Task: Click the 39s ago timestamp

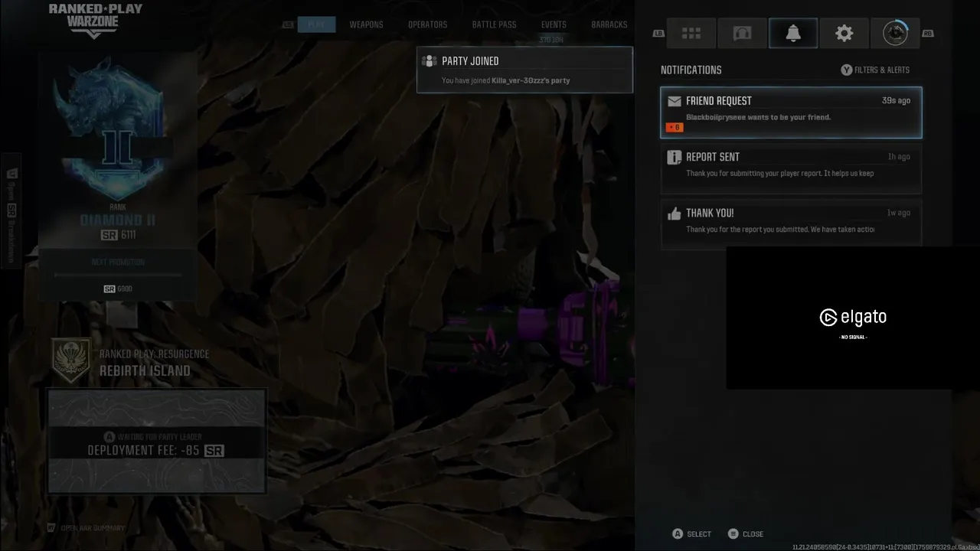Action: coord(896,101)
